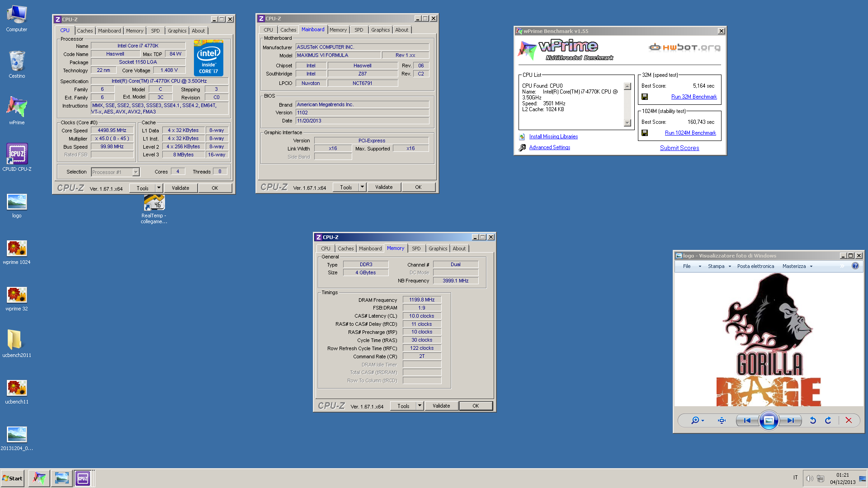Click the photo viewer taskbar button
Viewport: 868px width, 488px height.
(x=61, y=478)
